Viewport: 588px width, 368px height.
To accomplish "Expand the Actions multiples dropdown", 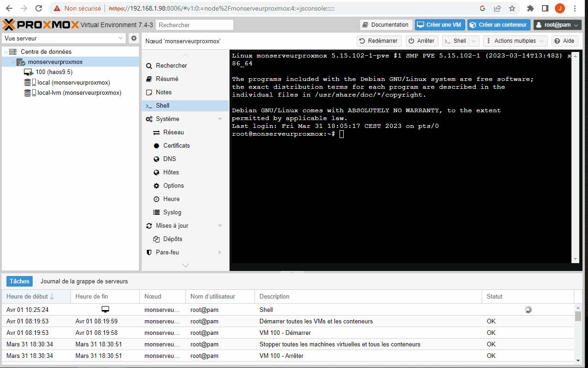I will click(x=515, y=41).
